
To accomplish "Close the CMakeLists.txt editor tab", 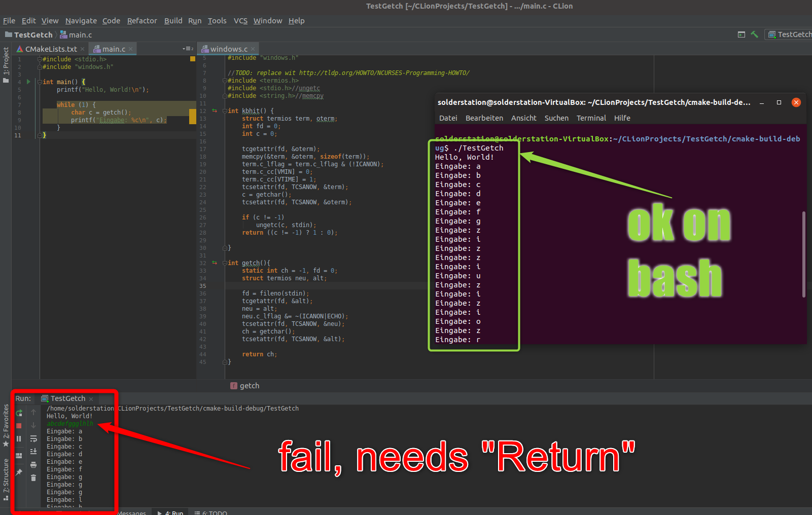I will [x=82, y=49].
